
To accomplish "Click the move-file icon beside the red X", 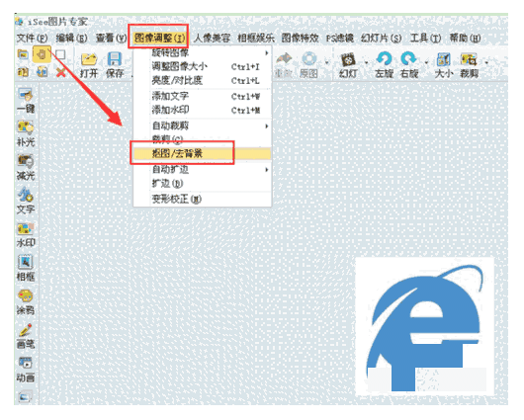I will (x=42, y=72).
